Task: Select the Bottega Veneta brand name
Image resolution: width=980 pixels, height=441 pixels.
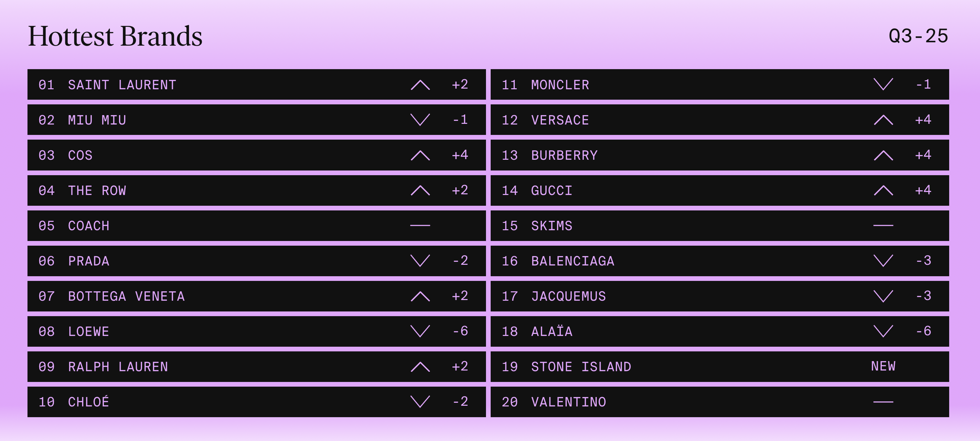Action: [x=126, y=296]
